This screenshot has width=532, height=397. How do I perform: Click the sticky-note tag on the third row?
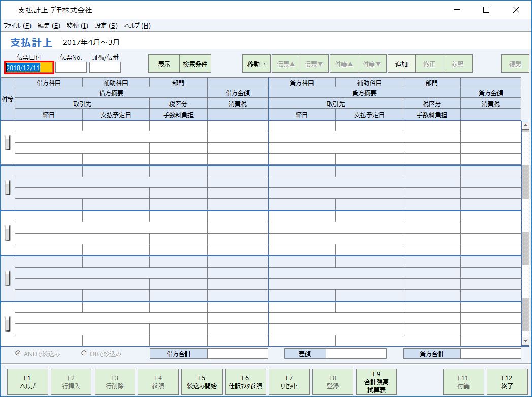coord(7,233)
